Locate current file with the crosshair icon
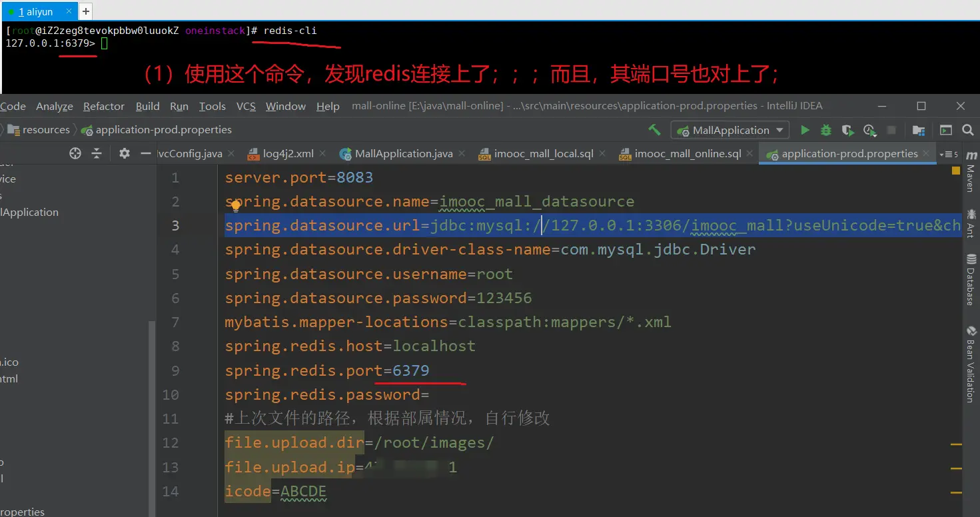The height and width of the screenshot is (517, 980). 75,154
